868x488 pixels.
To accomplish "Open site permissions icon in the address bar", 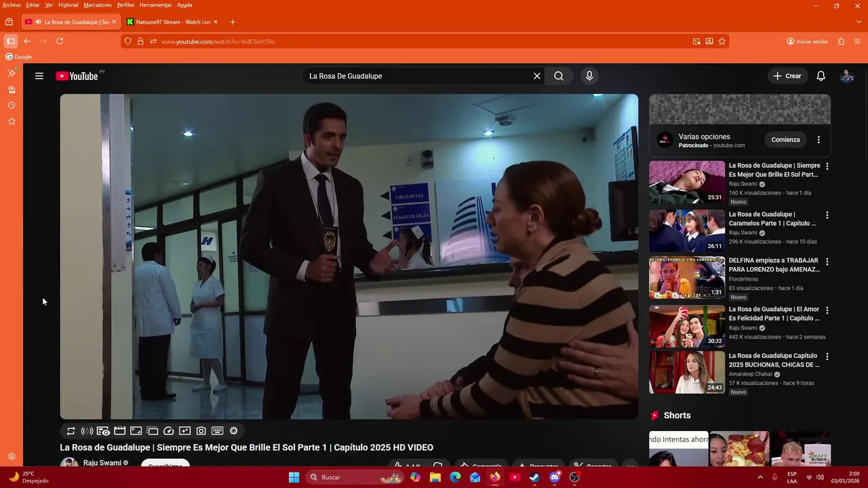I will tap(153, 41).
